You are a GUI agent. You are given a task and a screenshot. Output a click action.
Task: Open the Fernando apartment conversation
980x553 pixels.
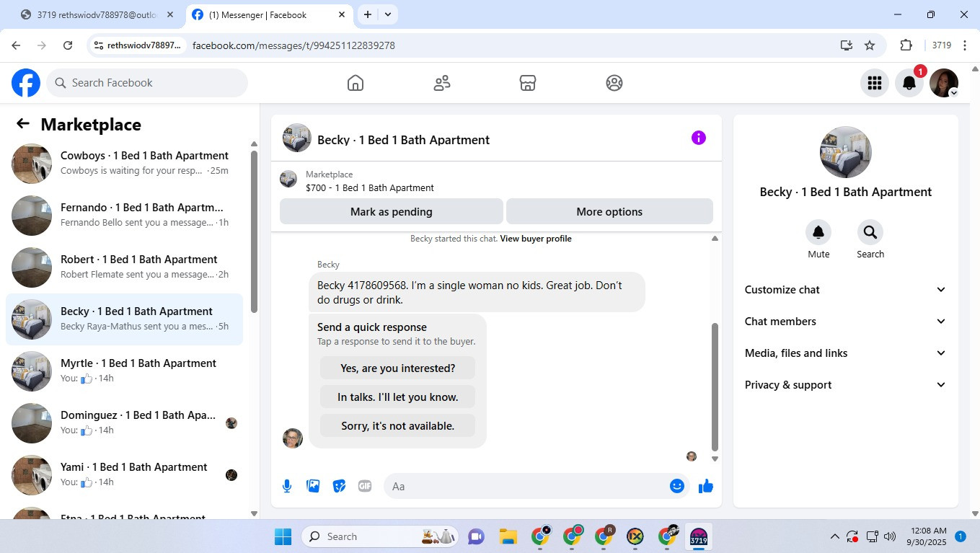coord(124,216)
